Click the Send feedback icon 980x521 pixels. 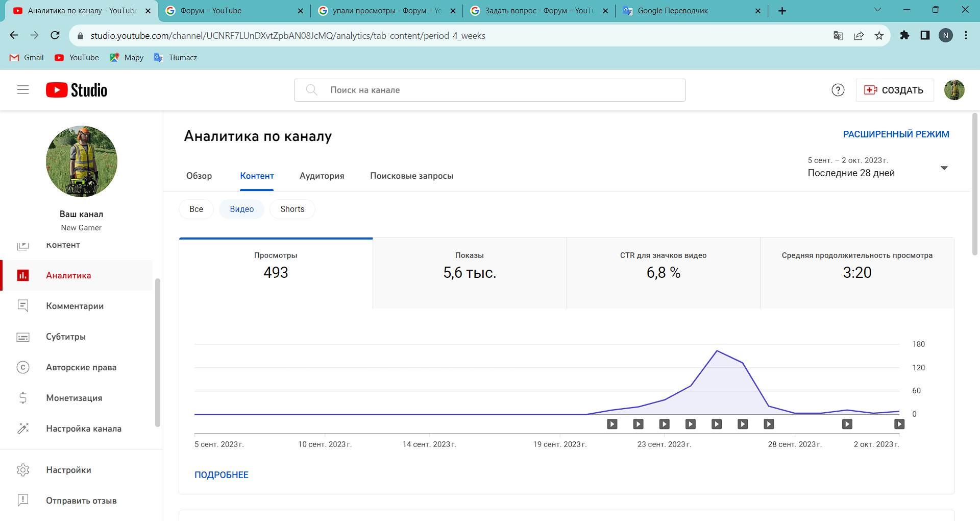(23, 501)
